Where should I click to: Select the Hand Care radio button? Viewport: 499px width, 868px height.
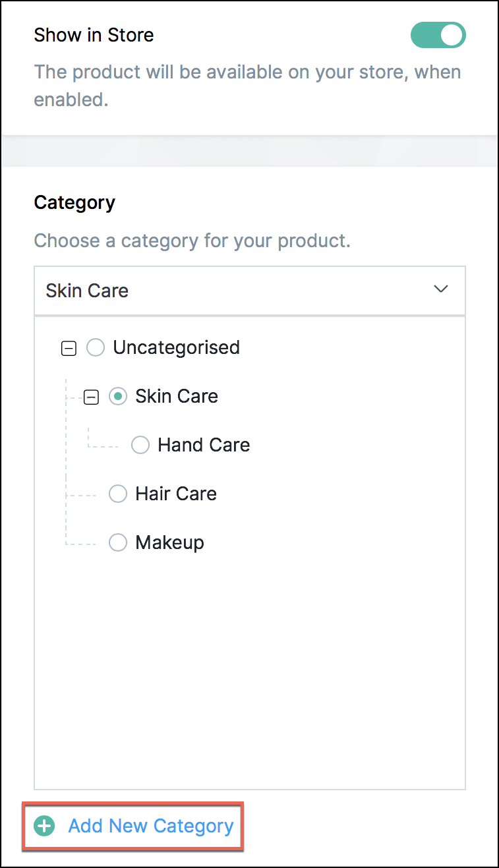[140, 445]
